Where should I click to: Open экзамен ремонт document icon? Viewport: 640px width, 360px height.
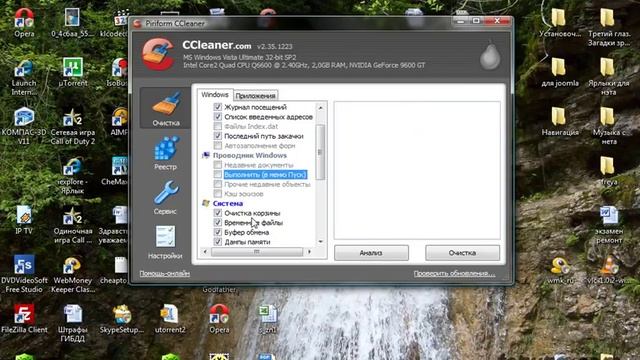(x=609, y=225)
